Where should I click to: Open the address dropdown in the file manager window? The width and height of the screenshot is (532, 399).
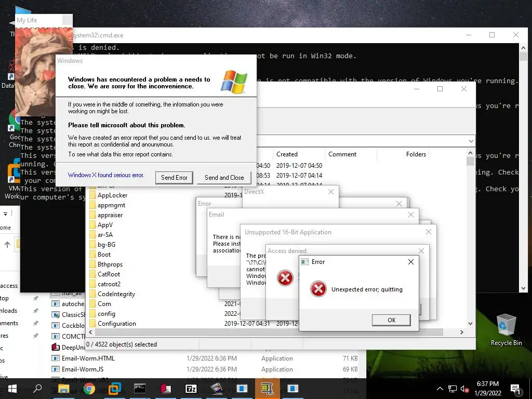click(471, 141)
